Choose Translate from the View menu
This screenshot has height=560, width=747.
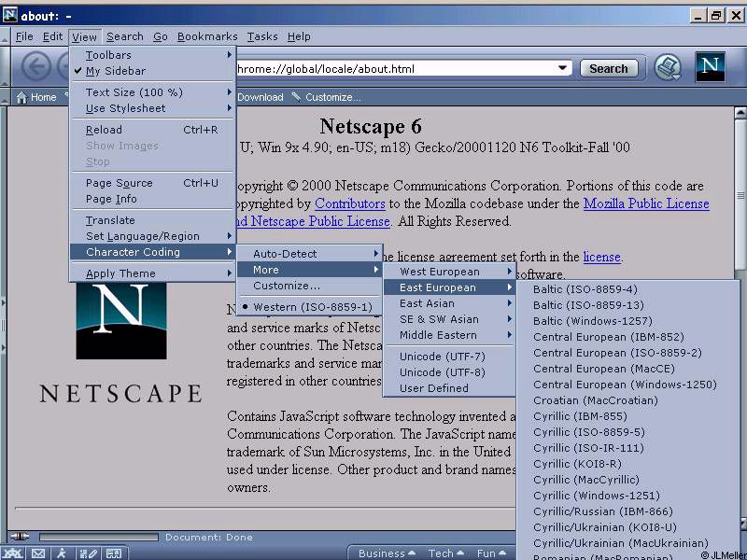click(152, 220)
